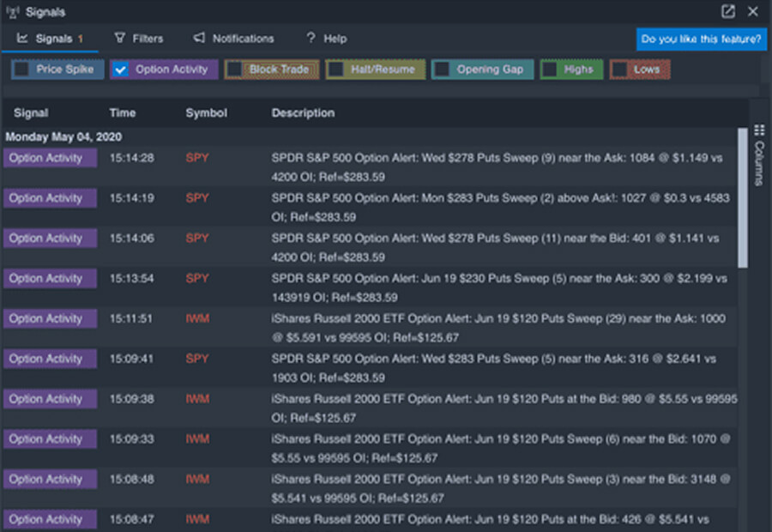Click SPY symbol in 15:14:28 row

(197, 158)
